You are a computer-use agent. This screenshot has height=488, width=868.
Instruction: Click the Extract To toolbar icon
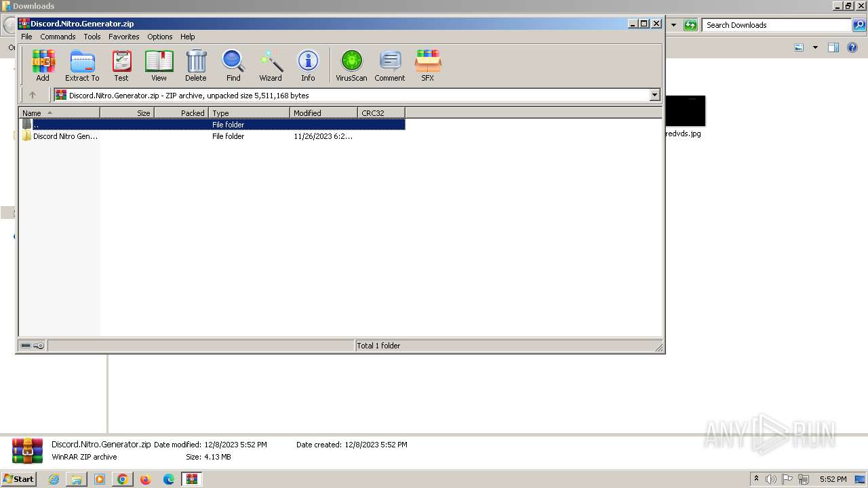point(82,66)
